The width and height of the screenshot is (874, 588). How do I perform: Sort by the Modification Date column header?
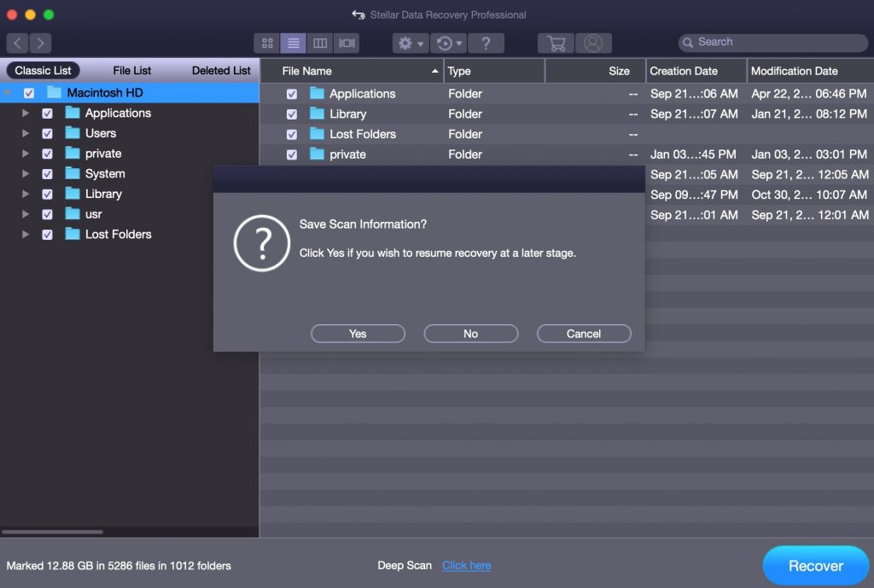811,71
